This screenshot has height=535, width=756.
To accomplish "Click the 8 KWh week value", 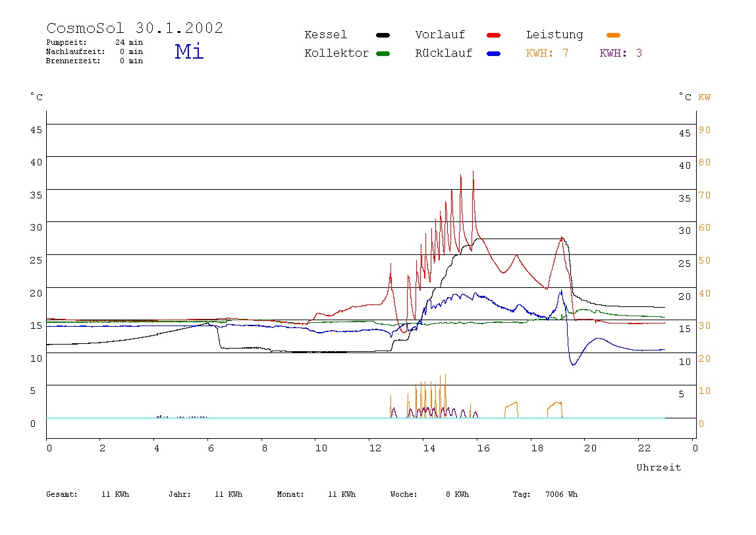I will tap(457, 494).
